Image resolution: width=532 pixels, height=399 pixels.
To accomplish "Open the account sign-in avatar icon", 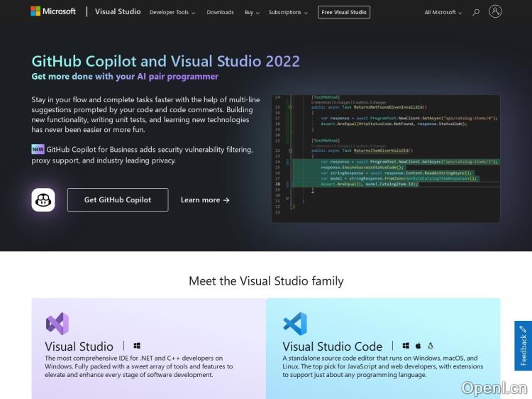I will click(495, 11).
